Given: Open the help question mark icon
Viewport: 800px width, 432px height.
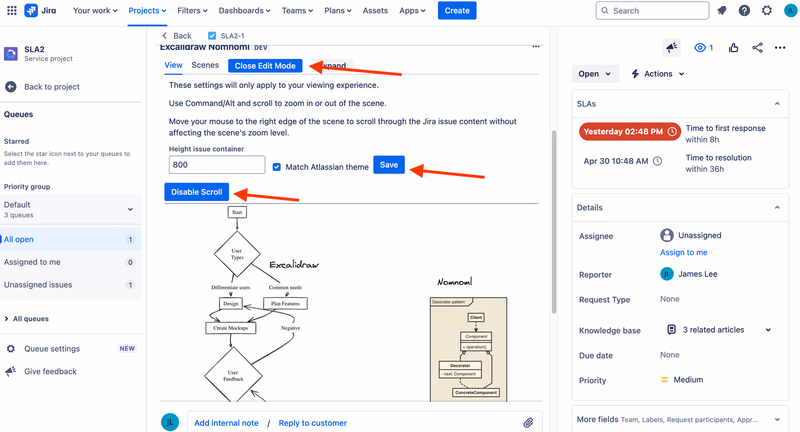Looking at the screenshot, I should [744, 10].
